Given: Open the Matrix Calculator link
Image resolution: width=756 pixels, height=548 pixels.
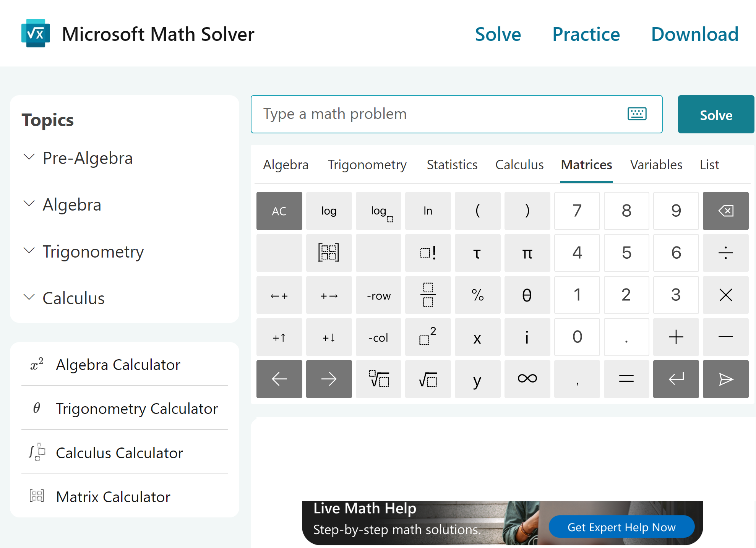Looking at the screenshot, I should click(113, 497).
